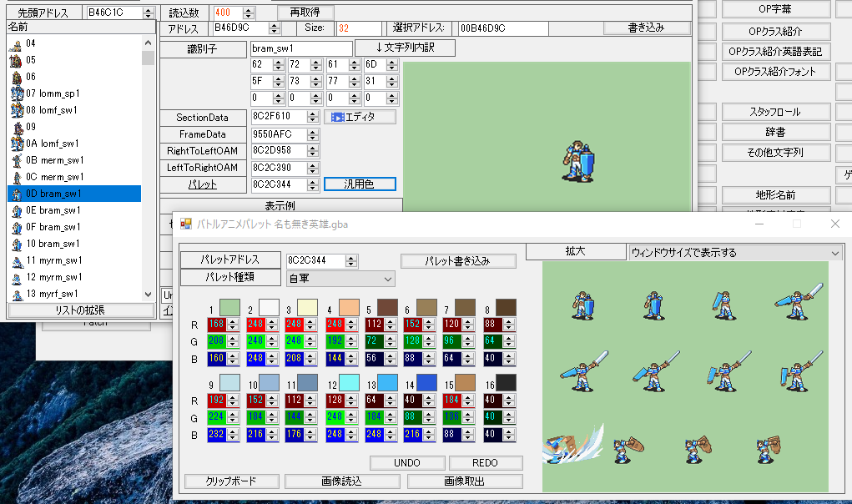This screenshot has width=852, height=504.
Task: Click the パレット link label
Action: pyautogui.click(x=203, y=184)
